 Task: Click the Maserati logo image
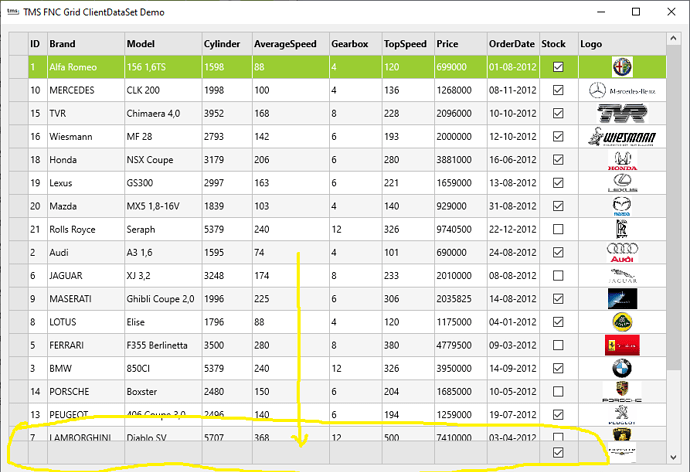click(x=622, y=299)
